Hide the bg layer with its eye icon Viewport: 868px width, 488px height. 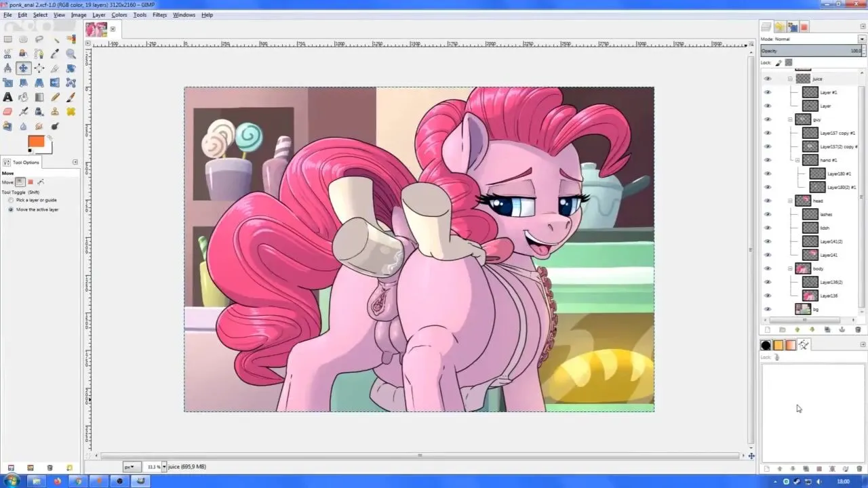click(768, 309)
